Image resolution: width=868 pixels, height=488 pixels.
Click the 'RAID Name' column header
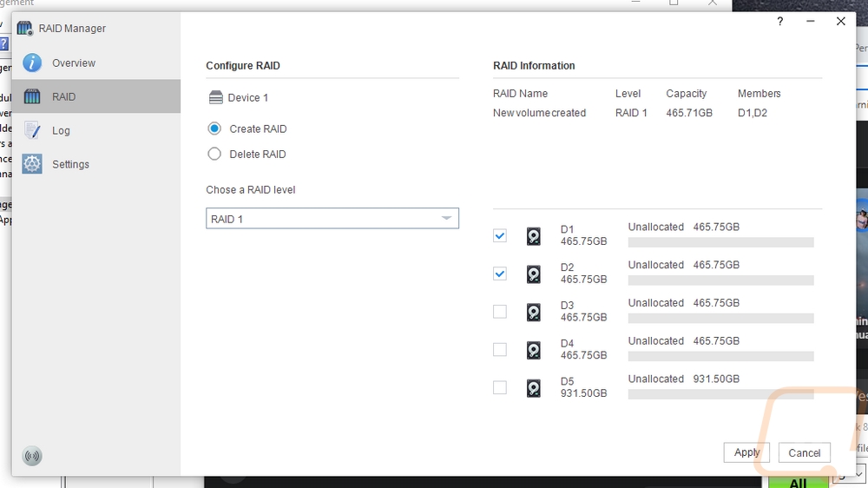(x=520, y=94)
